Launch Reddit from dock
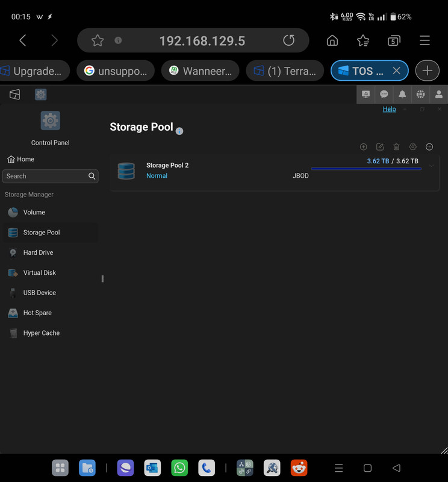 (299, 468)
